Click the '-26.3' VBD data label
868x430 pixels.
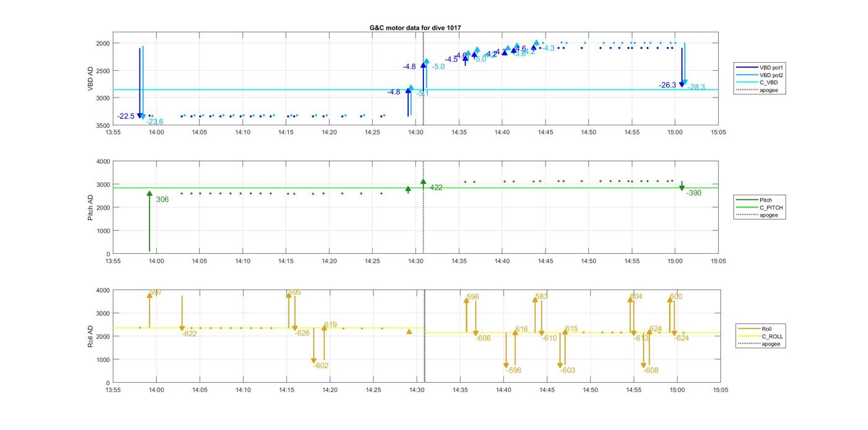[x=668, y=86]
